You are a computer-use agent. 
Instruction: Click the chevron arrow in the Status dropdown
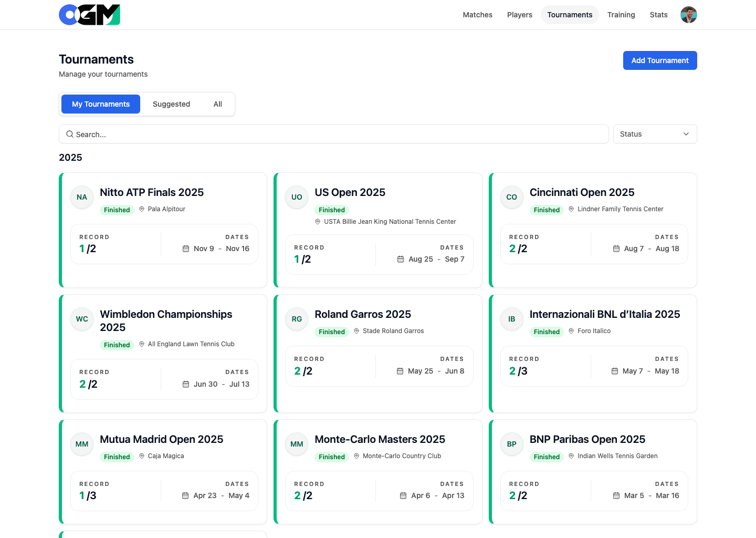686,134
